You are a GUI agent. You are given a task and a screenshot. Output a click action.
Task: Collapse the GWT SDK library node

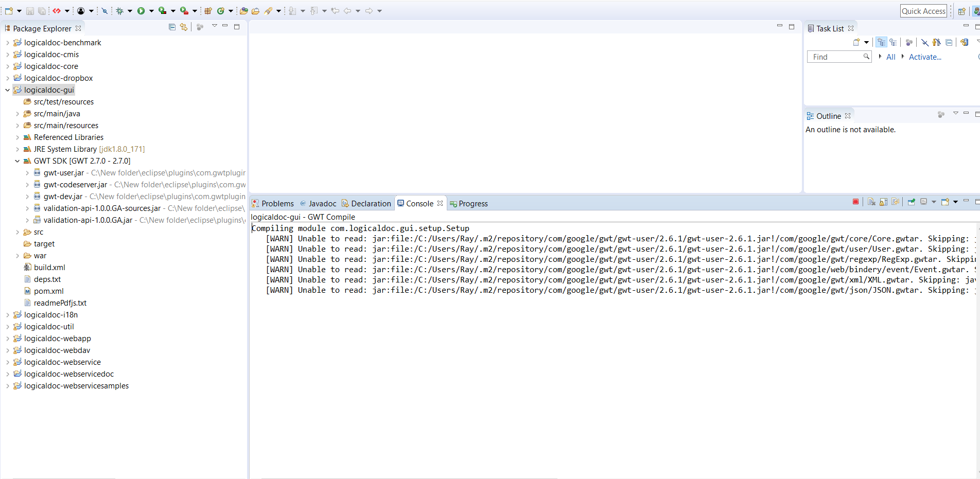[17, 161]
